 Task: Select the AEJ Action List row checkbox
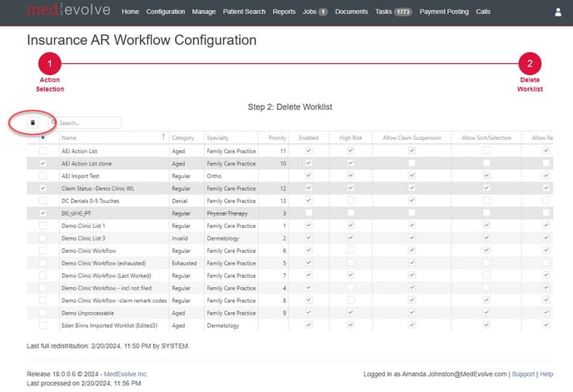click(x=42, y=151)
